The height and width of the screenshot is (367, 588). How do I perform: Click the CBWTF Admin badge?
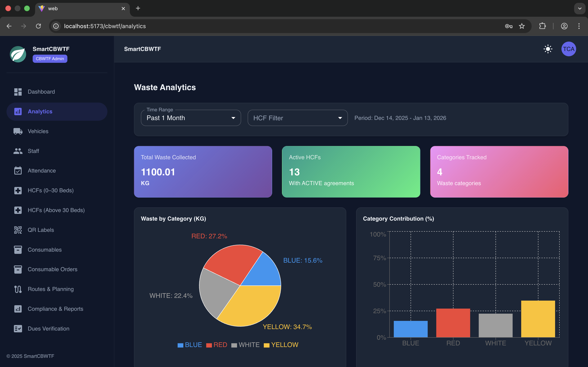(x=50, y=59)
